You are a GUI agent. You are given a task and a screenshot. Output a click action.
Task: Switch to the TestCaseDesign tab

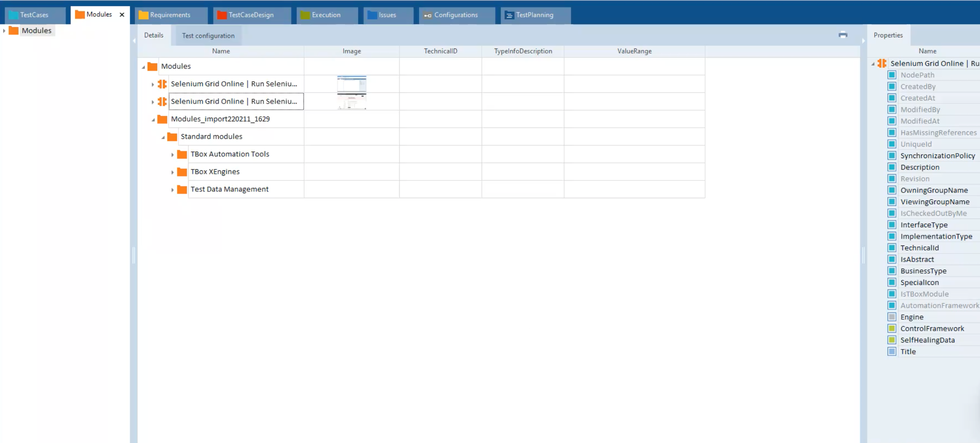click(251, 15)
